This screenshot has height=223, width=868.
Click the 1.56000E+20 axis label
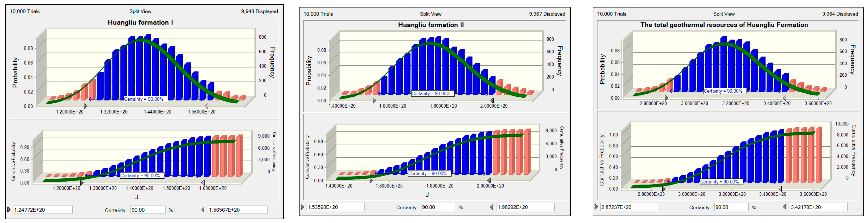click(201, 112)
